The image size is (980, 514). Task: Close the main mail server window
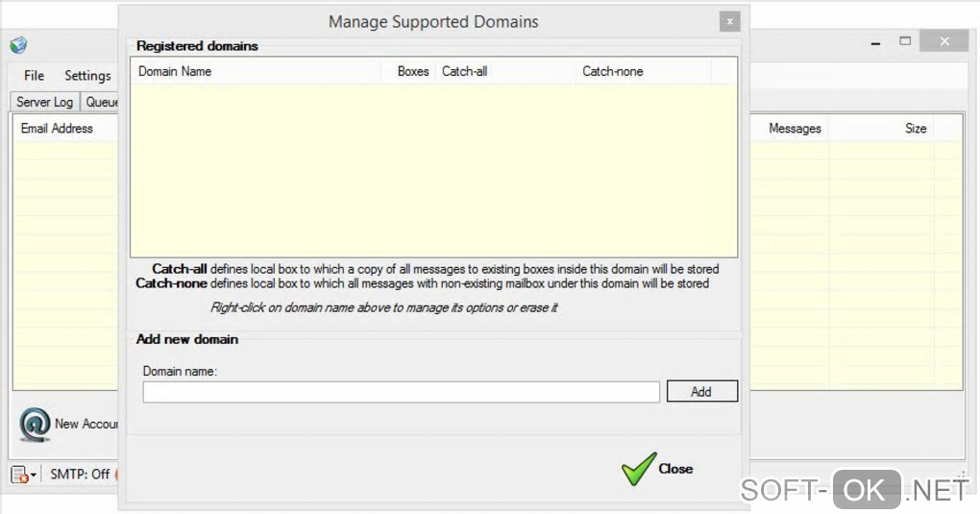pyautogui.click(x=944, y=41)
